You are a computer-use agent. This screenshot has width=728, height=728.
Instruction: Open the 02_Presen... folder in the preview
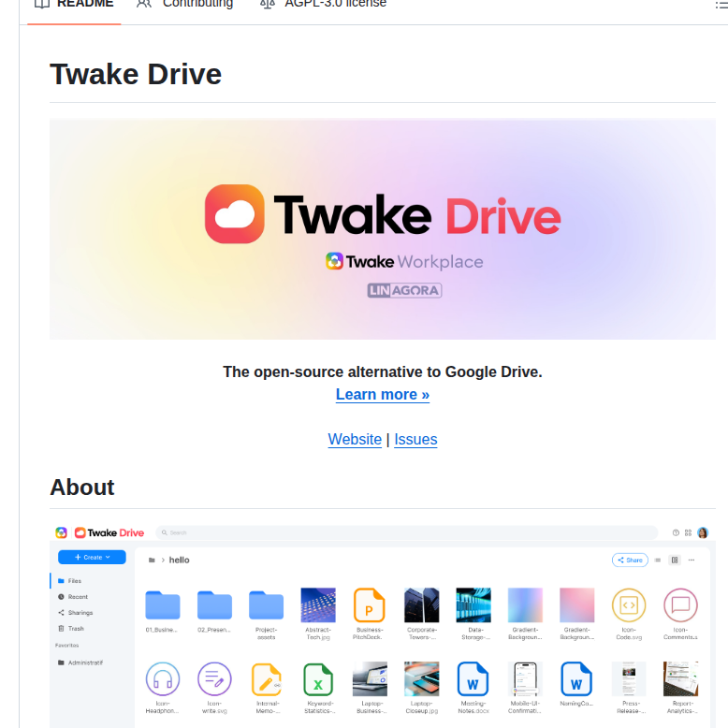pyautogui.click(x=214, y=605)
